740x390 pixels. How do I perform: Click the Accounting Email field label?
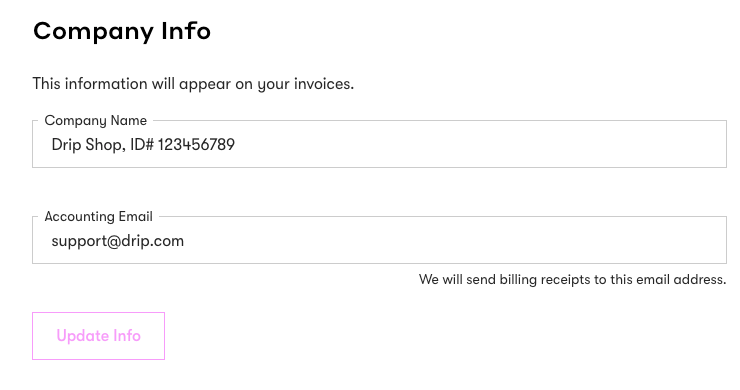pos(98,217)
